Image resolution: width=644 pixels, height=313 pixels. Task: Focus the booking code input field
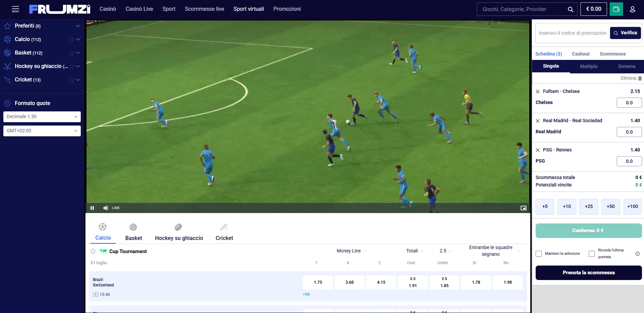[x=573, y=33]
